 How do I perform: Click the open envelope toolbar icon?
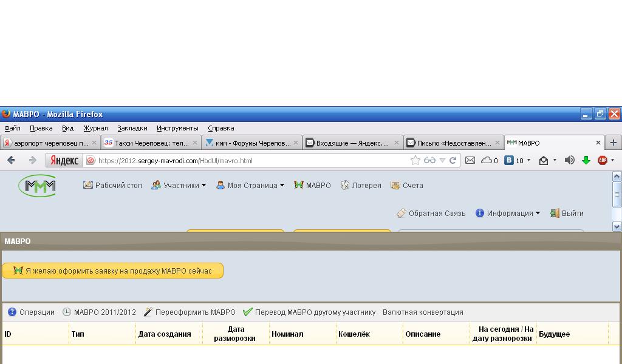(544, 160)
